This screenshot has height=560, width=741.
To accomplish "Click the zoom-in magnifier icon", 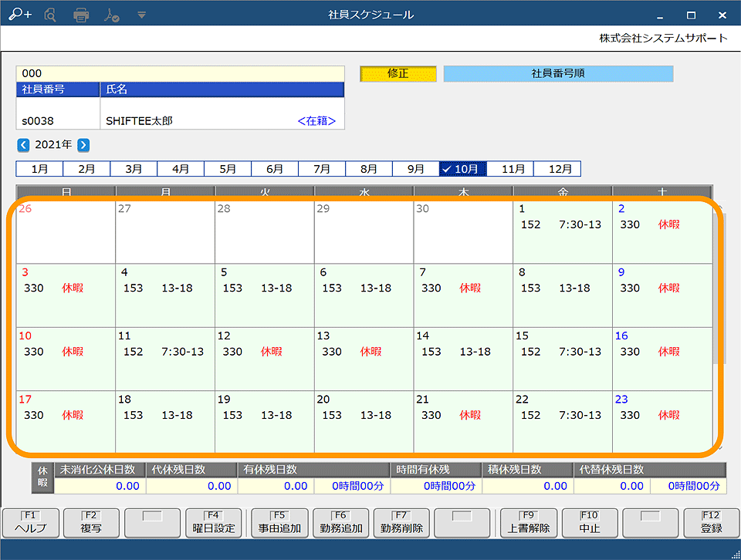I will point(20,15).
